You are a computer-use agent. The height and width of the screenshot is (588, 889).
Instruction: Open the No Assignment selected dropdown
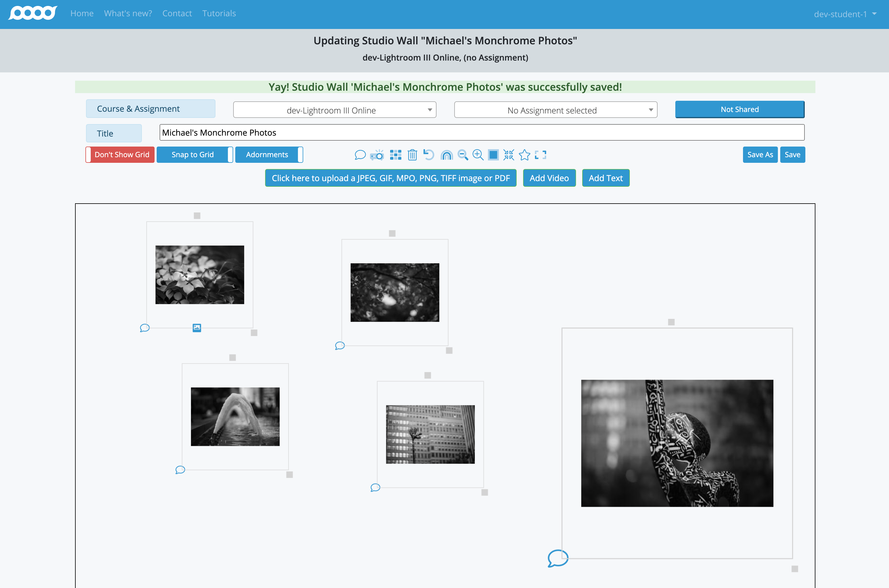pos(556,110)
